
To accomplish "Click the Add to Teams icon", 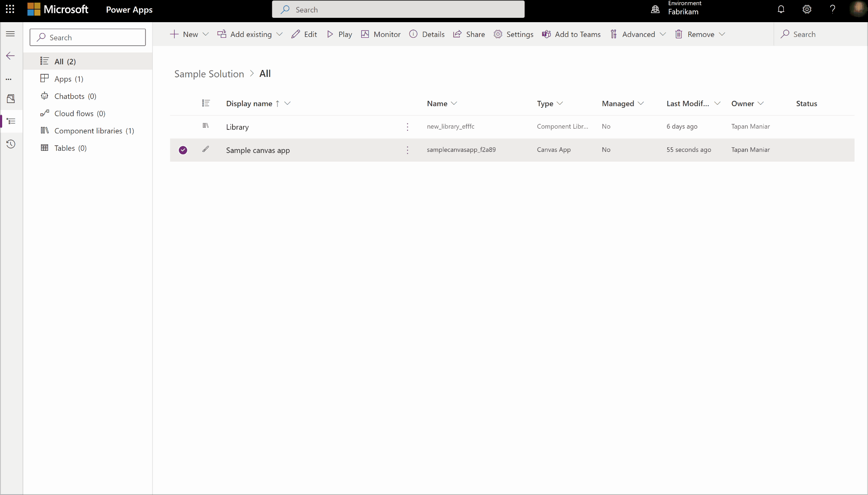I will 547,34.
